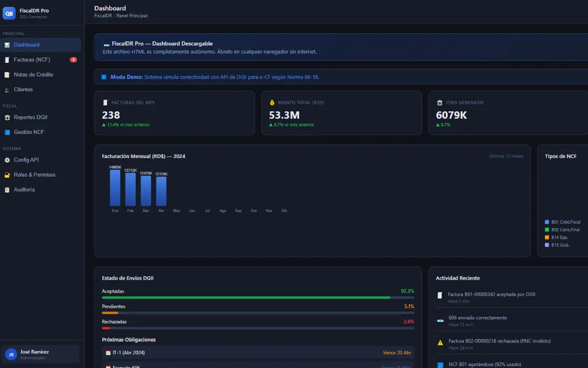This screenshot has width=588, height=368.
Task: Click the B01 Créd.Fiscal blue legend swatch
Action: coord(547,222)
